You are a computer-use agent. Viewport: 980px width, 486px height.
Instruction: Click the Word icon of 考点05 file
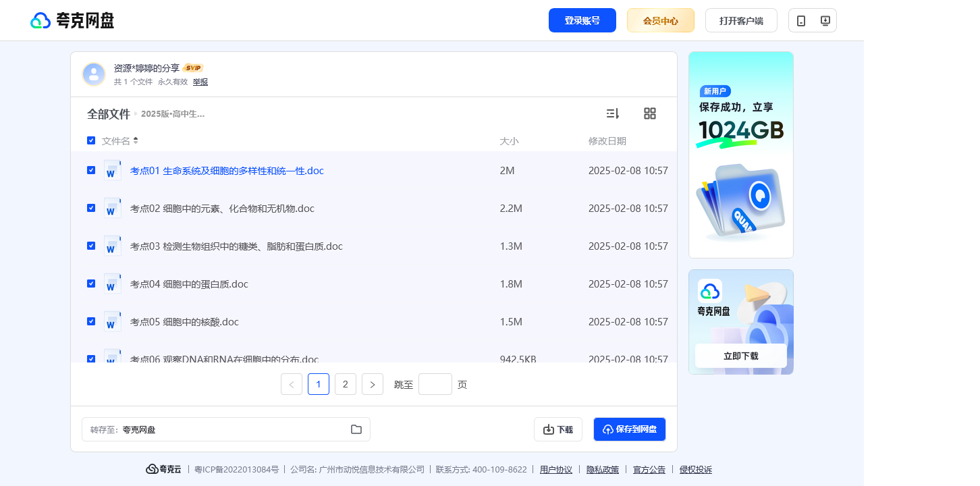pos(113,321)
